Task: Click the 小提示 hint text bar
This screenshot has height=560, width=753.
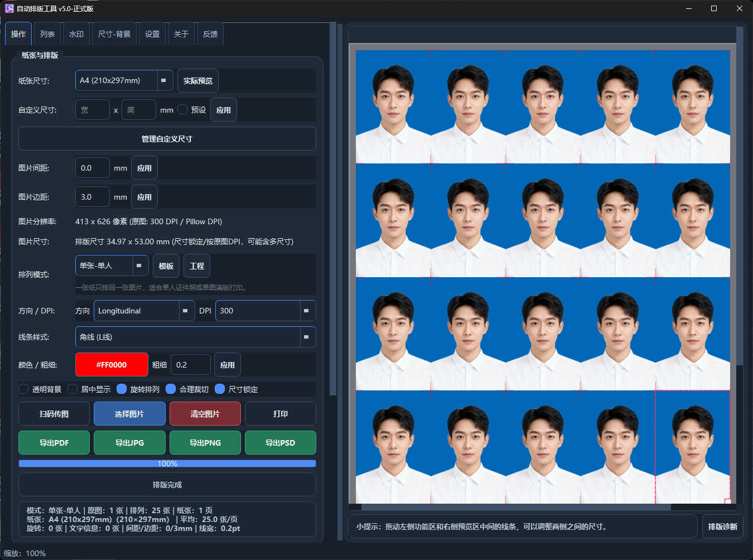Action: [523, 527]
